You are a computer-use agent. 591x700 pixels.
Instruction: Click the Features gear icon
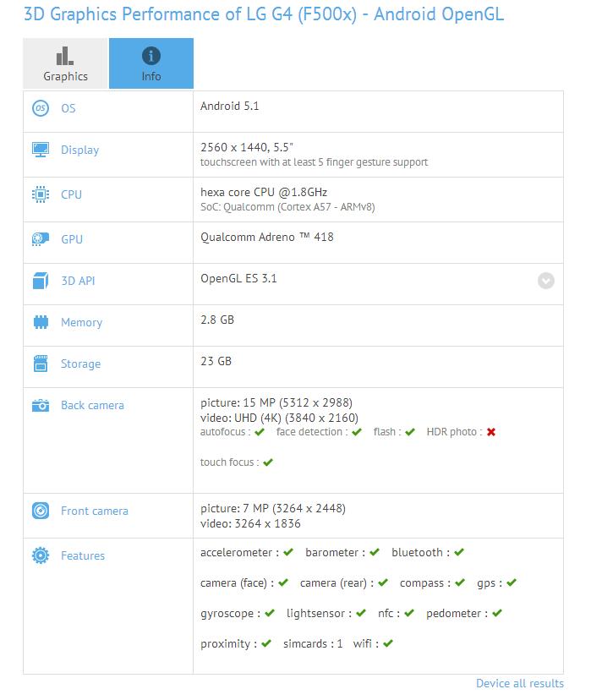41,555
